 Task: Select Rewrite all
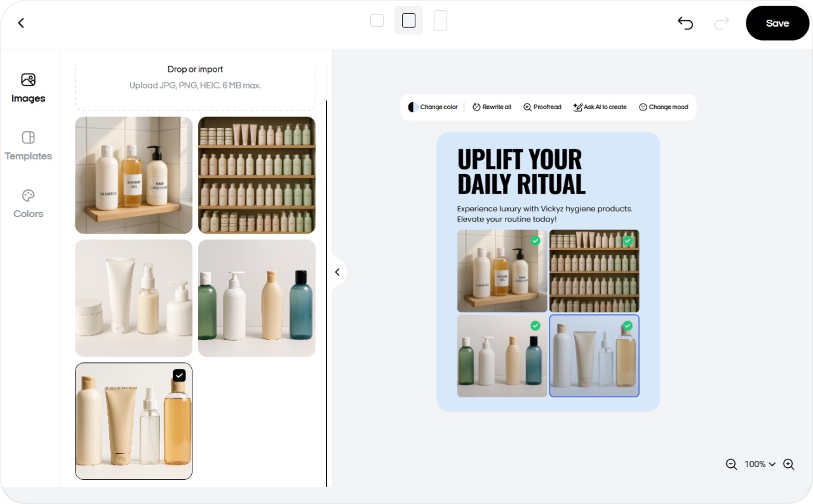pos(491,107)
